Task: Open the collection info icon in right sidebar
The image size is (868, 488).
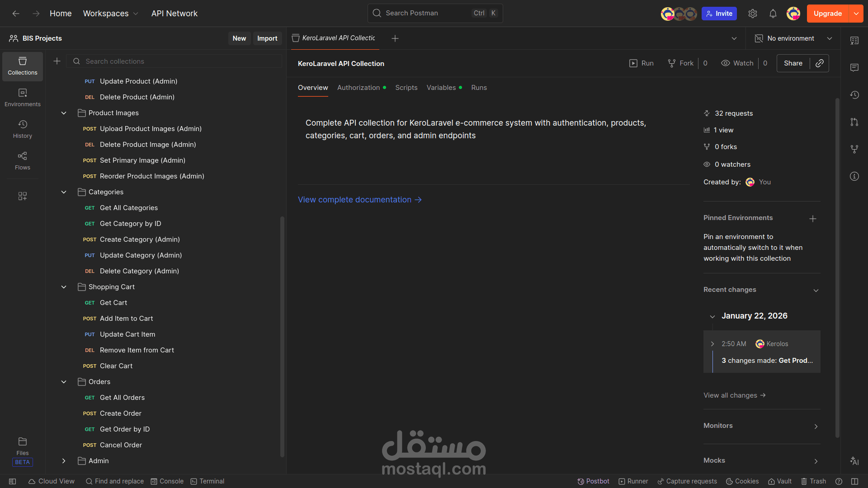Action: coord(854,176)
